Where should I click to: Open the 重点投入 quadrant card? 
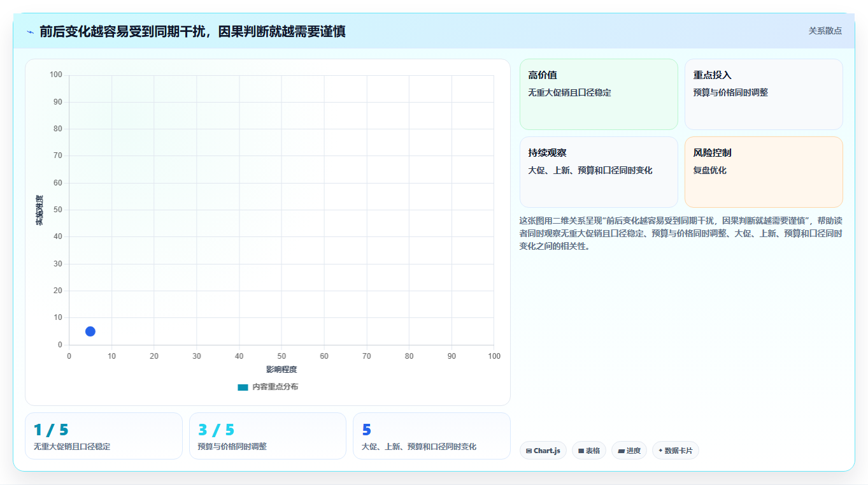tap(764, 94)
